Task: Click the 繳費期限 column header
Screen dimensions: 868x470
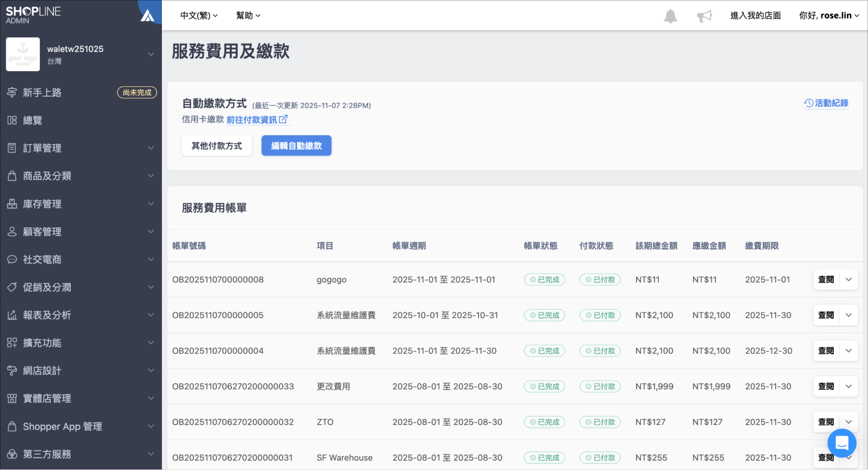Action: [762, 246]
